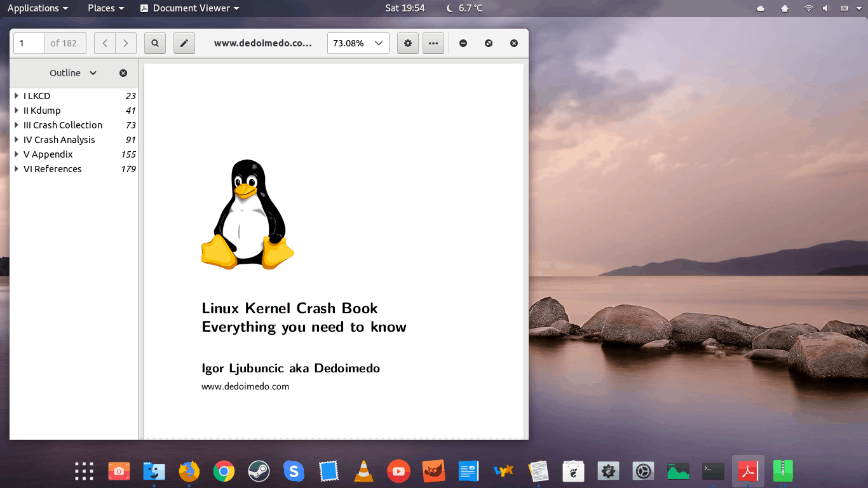
Task: Open the 73.08% zoom level dropdown
Action: pos(358,43)
